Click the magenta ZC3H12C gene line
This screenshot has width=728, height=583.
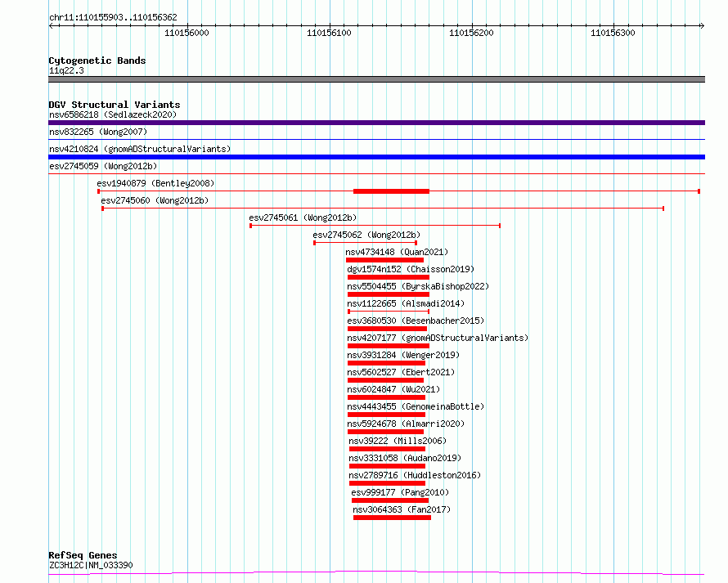tap(376, 573)
